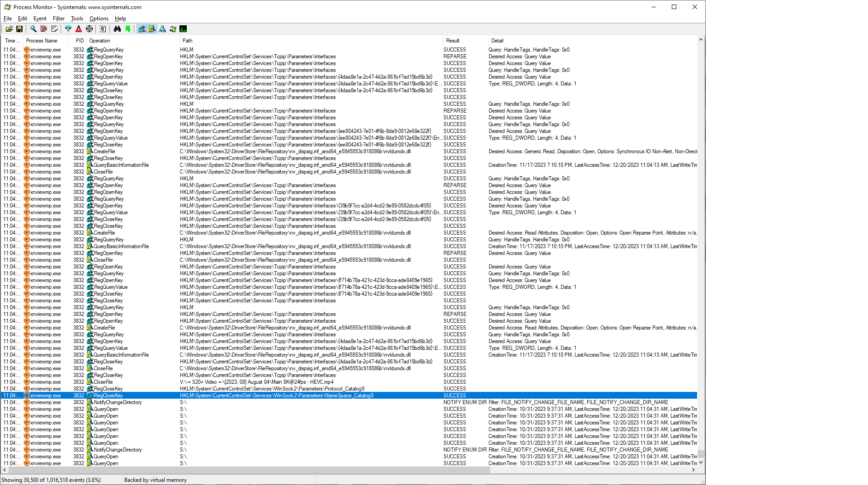
Task: Click the green Jump To Object arrow
Action: [x=128, y=29]
